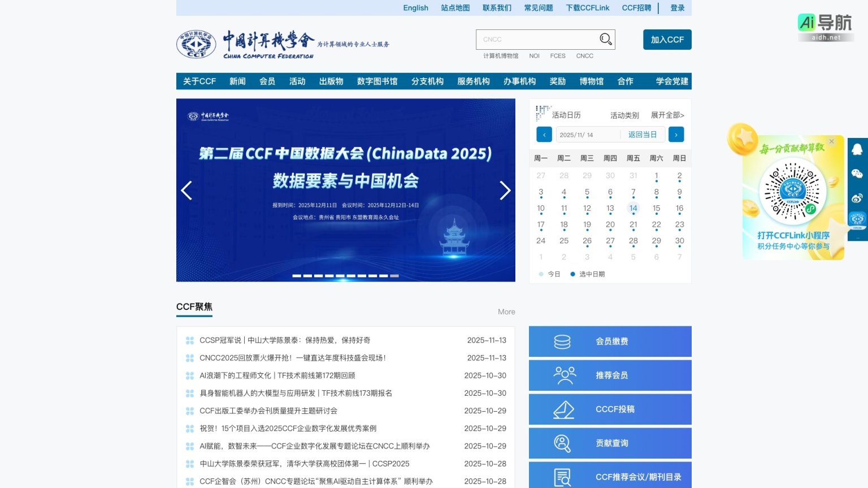Open the CCFLink mini-program sidebar icon
The height and width of the screenshot is (488, 868).
(858, 218)
